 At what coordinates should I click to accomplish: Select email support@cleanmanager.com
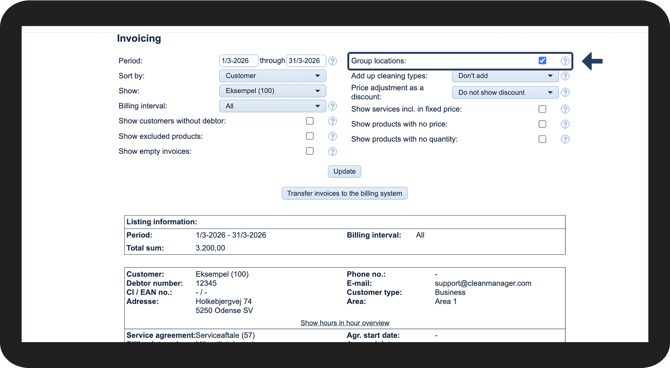tap(483, 283)
